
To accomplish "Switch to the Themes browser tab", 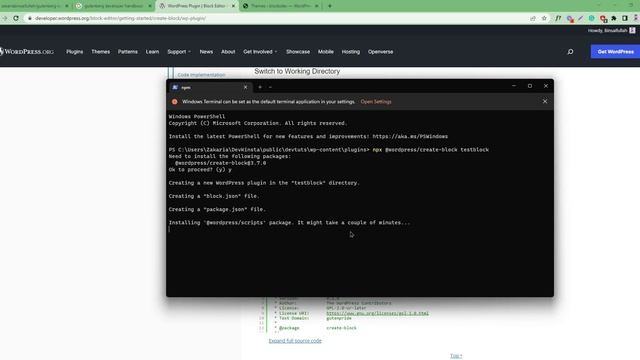I will point(280,6).
